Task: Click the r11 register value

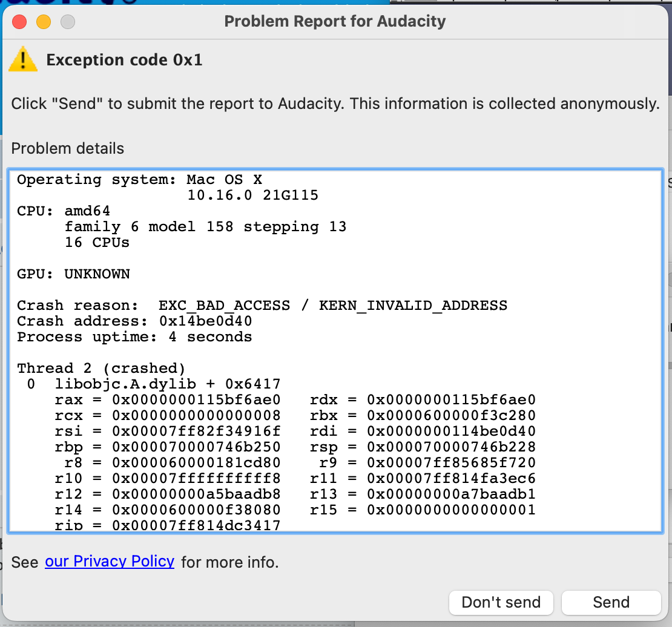Action: tap(451, 478)
